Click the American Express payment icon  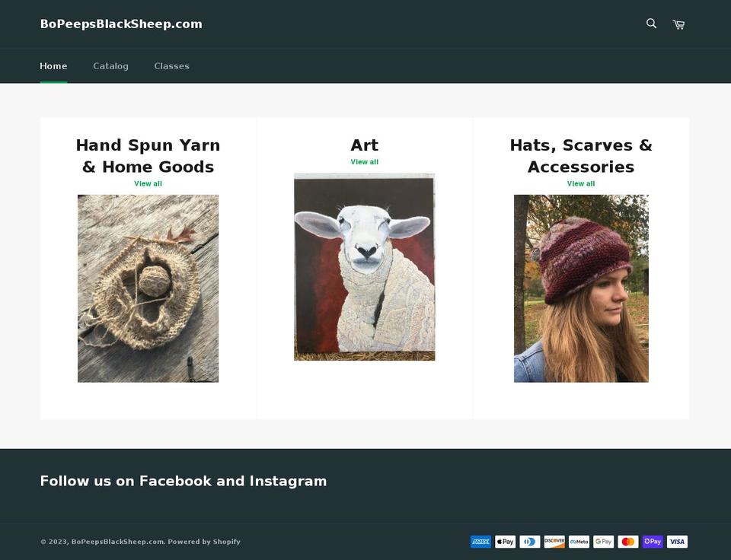tap(480, 542)
